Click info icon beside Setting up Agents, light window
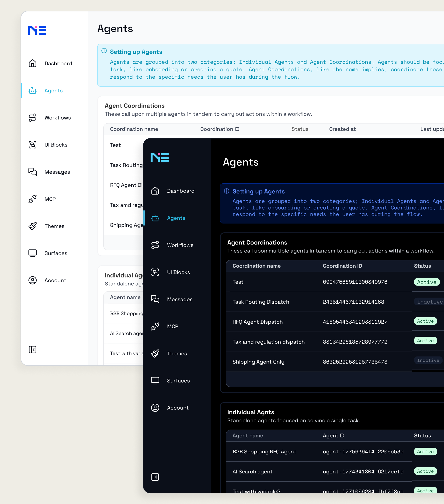 104,51
